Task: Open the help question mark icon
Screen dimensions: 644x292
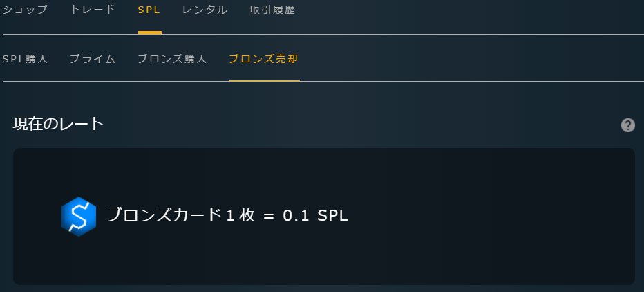Action: pos(628,125)
